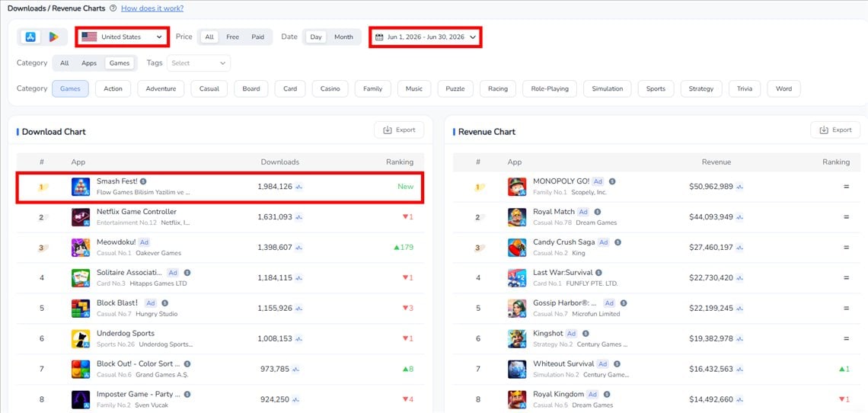The image size is (868, 413).
Task: Open Royal Kingdom app icon
Action: click(517, 400)
